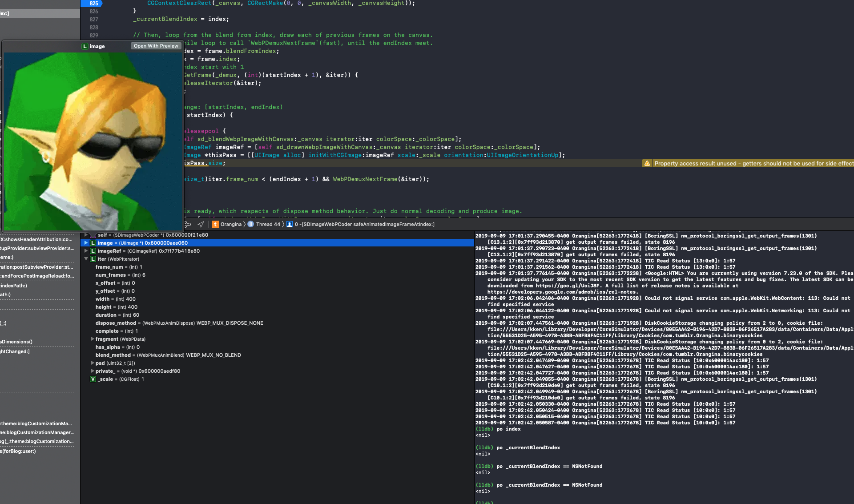Open the view debug hierarchy tool in debug bar

(188, 224)
